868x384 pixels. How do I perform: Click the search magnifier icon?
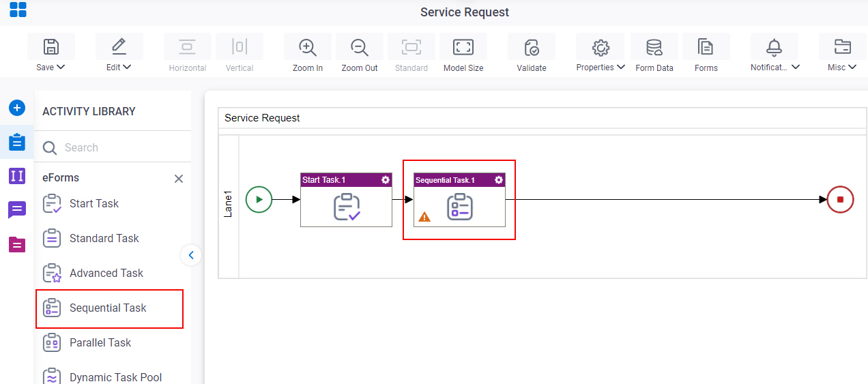point(50,148)
